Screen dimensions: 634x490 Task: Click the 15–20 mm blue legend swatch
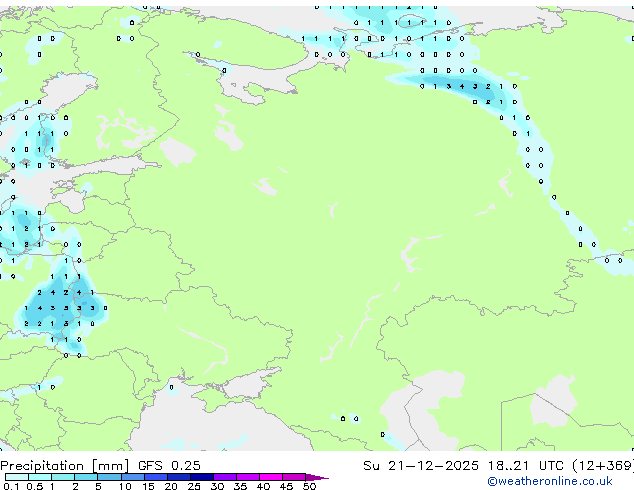click(155, 477)
